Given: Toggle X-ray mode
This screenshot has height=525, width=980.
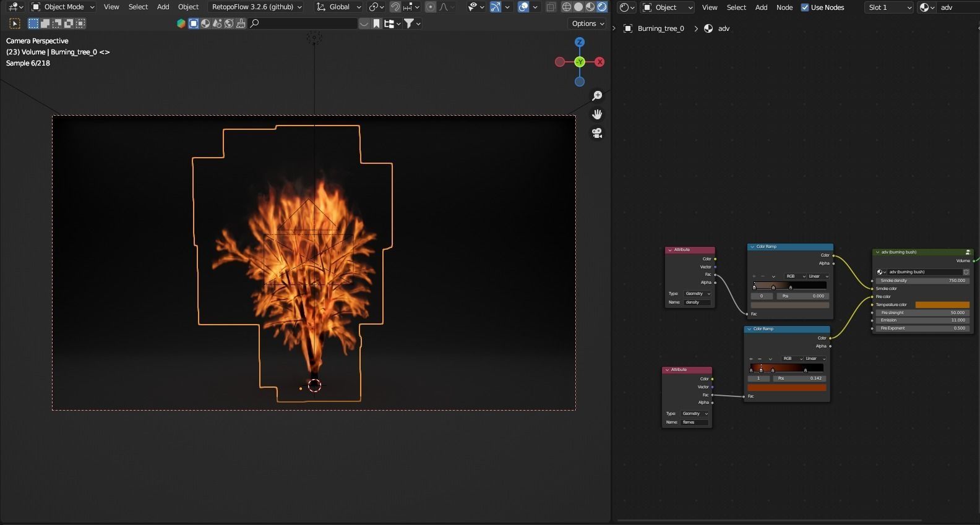Looking at the screenshot, I should click(551, 7).
